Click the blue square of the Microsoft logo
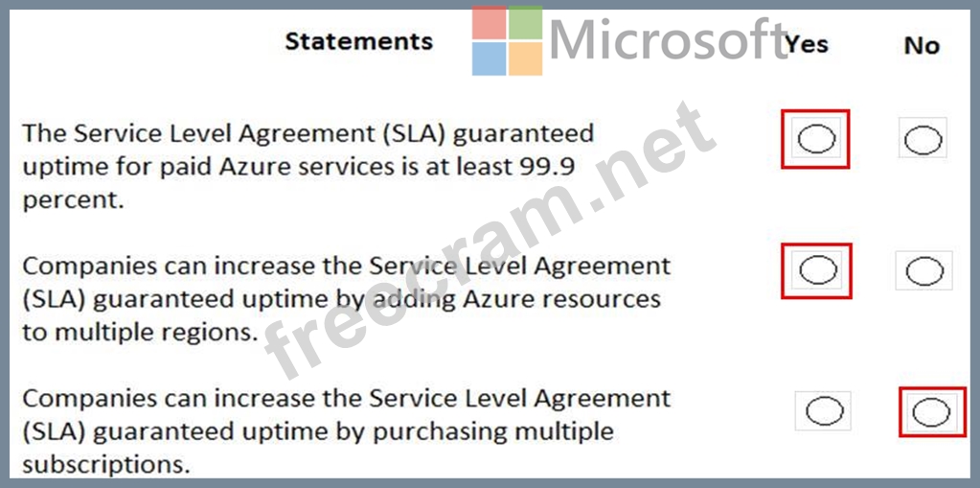The height and width of the screenshot is (488, 980). (489, 58)
